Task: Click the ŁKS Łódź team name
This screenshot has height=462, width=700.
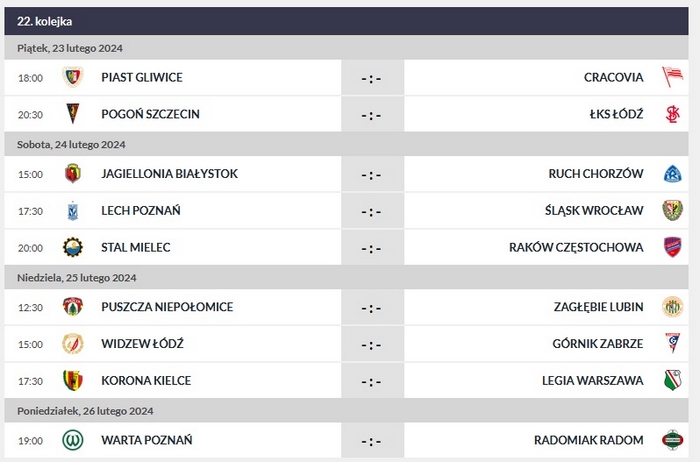Action: pyautogui.click(x=617, y=114)
